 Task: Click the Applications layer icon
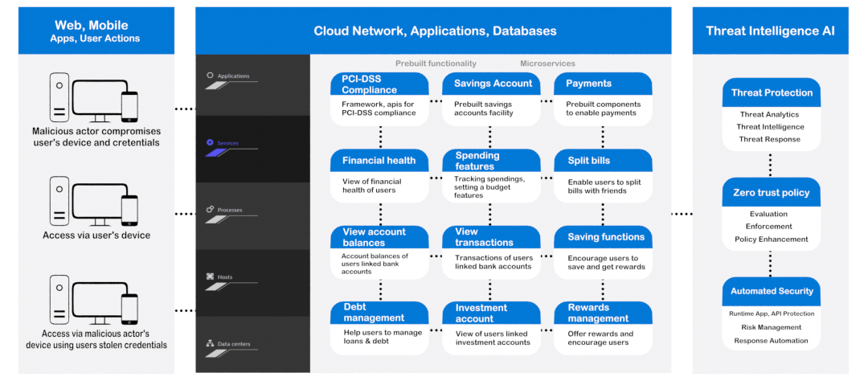(x=210, y=76)
